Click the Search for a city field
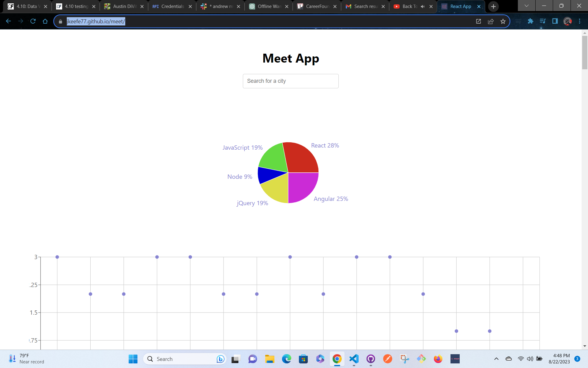The width and height of the screenshot is (588, 368). (x=291, y=81)
